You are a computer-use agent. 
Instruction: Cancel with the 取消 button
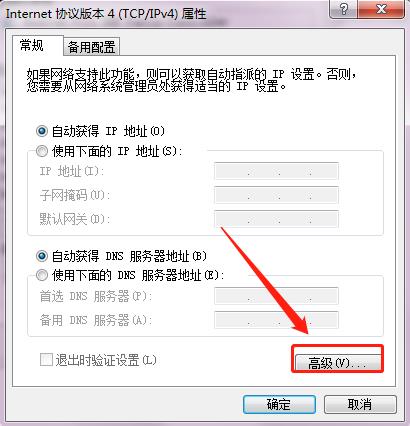tap(360, 404)
